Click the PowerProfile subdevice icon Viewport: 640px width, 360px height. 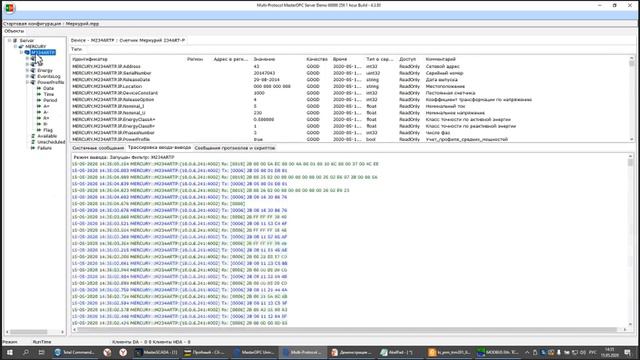tap(33, 82)
